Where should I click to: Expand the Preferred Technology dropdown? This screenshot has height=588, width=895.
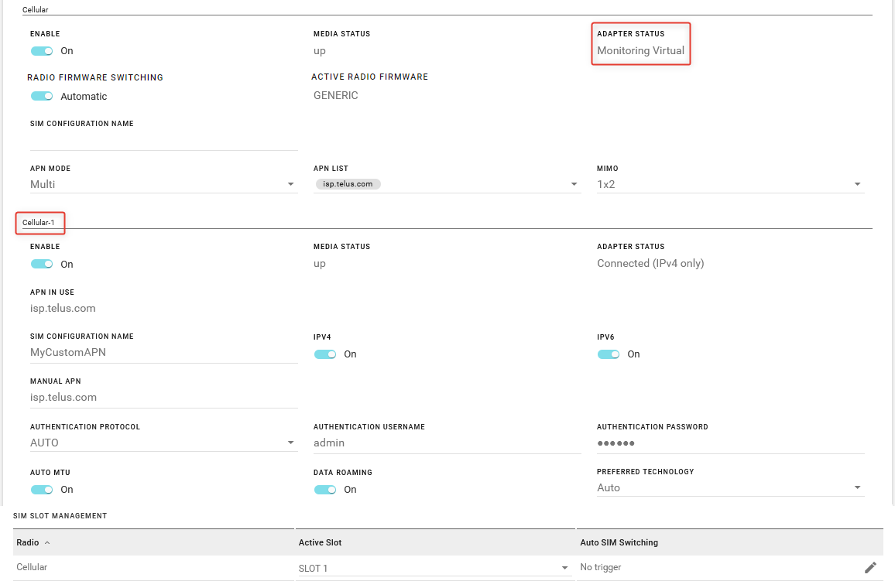pos(729,488)
